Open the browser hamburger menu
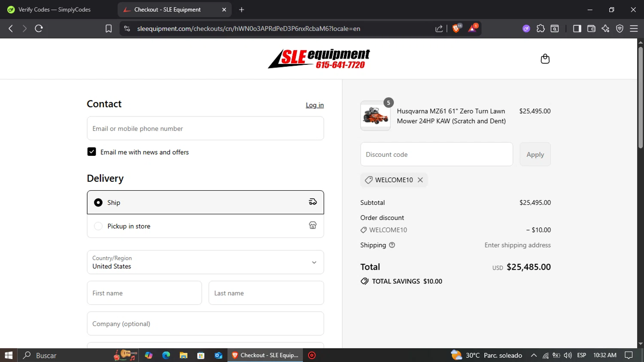This screenshot has height=362, width=644. tap(634, 28)
